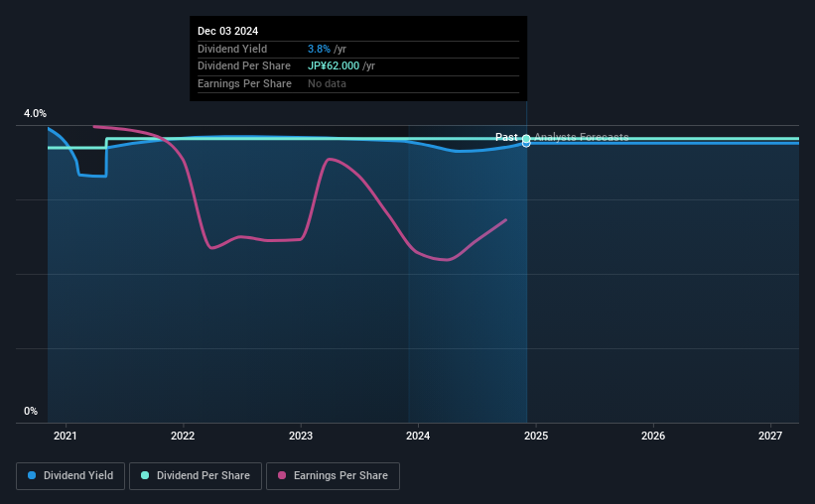The width and height of the screenshot is (815, 504).
Task: Click the 0% y-axis label
Action: click(x=31, y=411)
